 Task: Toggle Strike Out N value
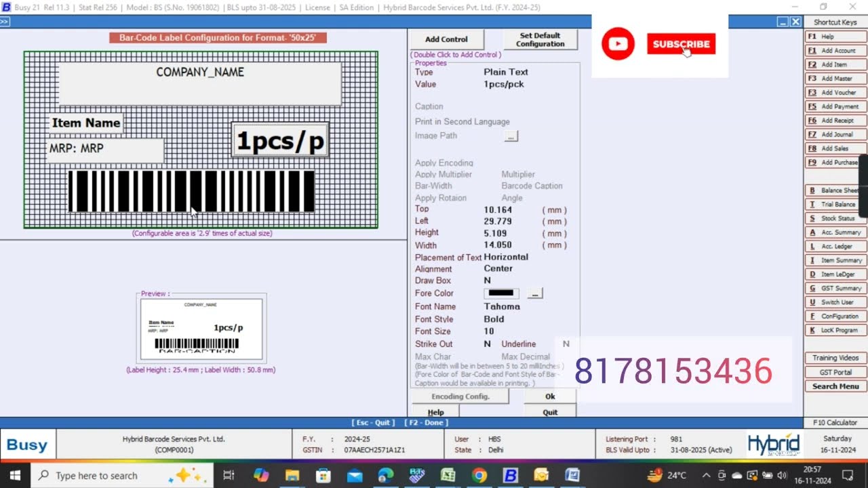pyautogui.click(x=488, y=344)
